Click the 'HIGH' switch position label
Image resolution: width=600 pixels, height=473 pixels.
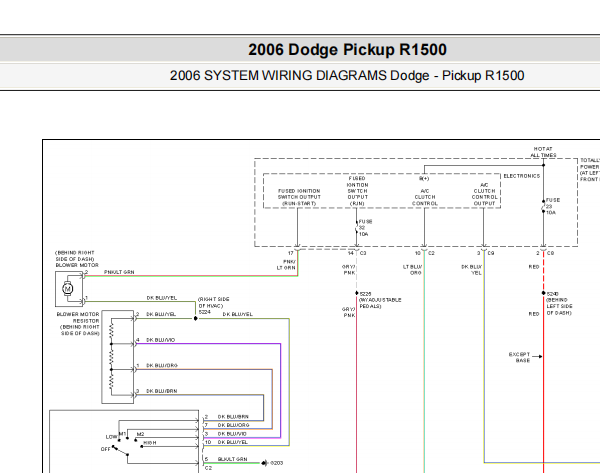click(150, 443)
